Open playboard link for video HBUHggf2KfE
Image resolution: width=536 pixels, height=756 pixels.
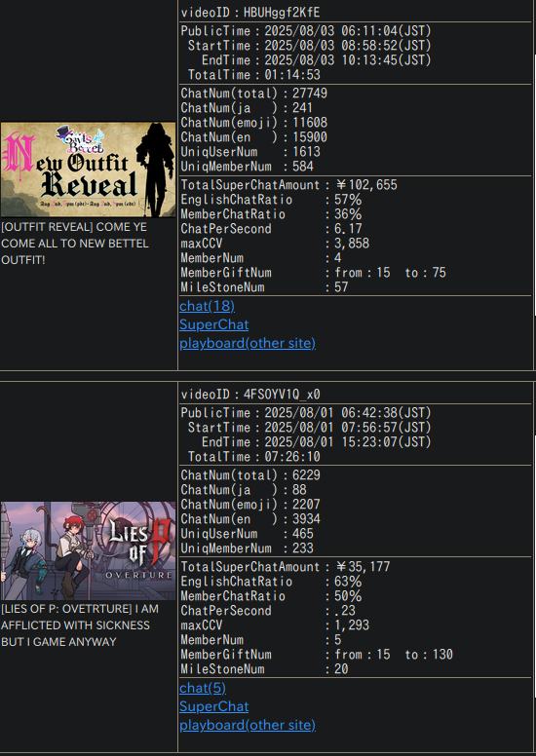[x=248, y=343]
